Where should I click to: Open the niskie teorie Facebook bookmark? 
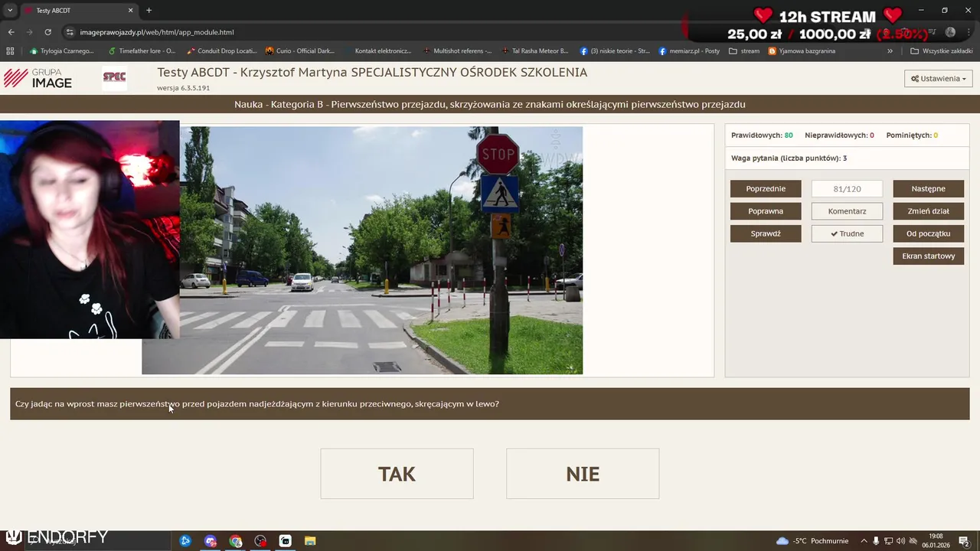click(615, 51)
